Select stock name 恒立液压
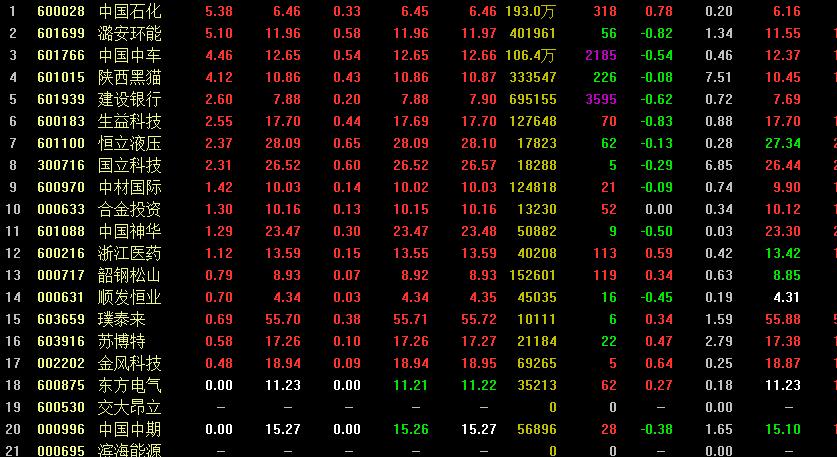 pos(129,143)
